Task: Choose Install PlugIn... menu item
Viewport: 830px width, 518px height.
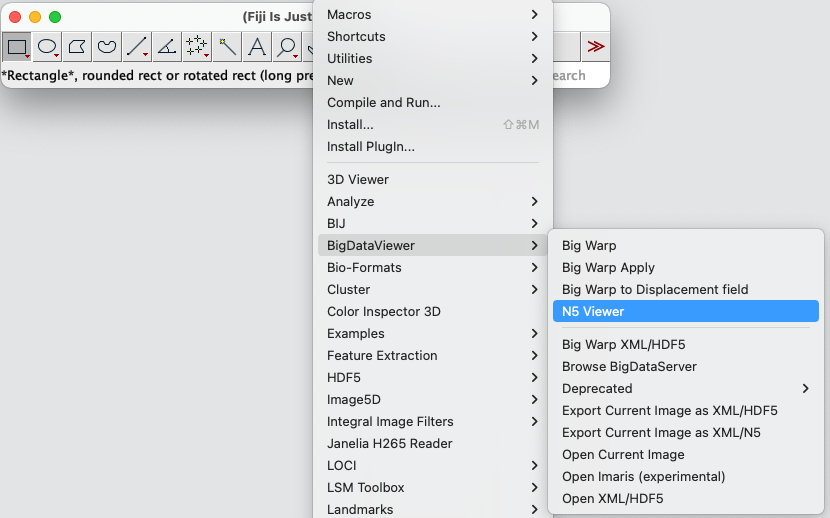Action: [x=432, y=147]
